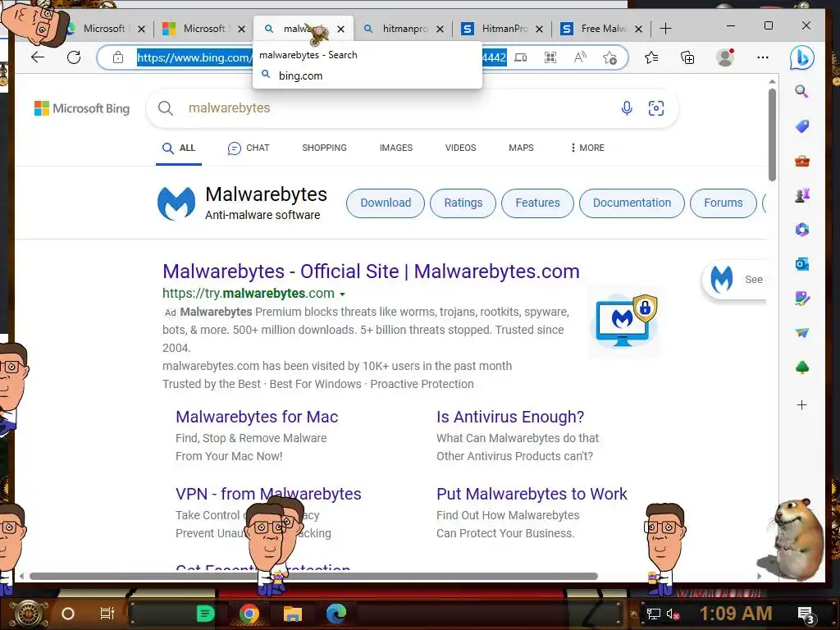Click the sidebar search magnifier icon
This screenshot has height=630, width=840.
click(x=801, y=91)
